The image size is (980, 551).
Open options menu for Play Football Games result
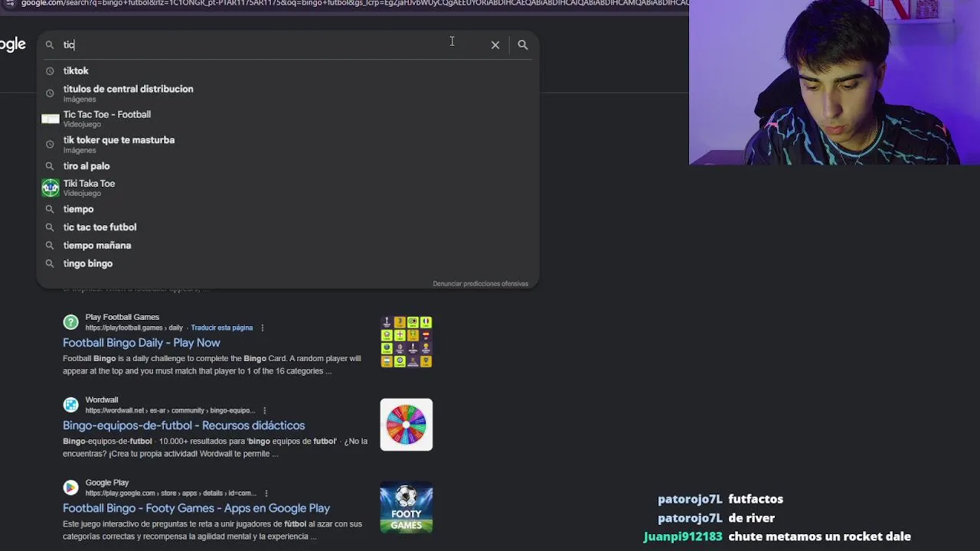click(262, 328)
